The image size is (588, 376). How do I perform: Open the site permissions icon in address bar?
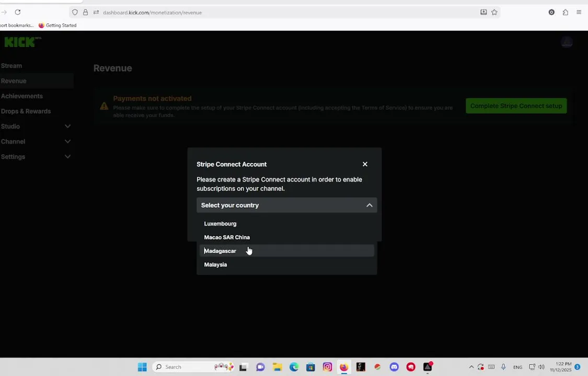96,13
